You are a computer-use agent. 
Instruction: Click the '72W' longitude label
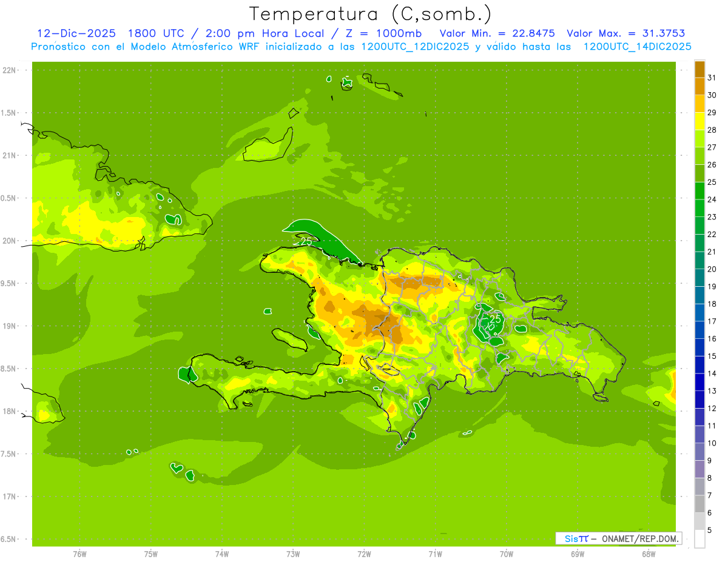(x=364, y=554)
